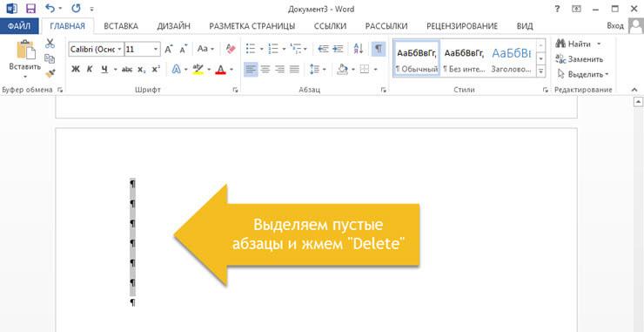Open Выделить selection menu
Screen dimensions: 644x332
click(582, 74)
